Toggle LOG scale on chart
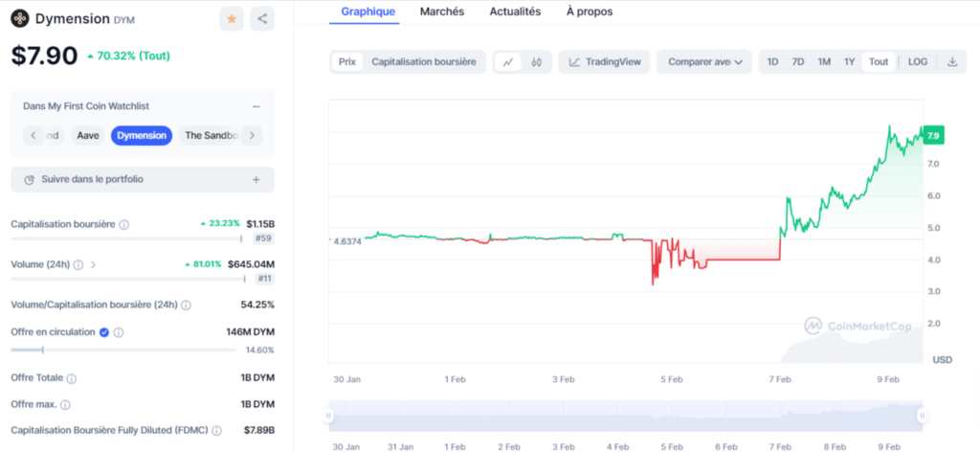Screen dimensions: 980x453 pyautogui.click(x=918, y=62)
